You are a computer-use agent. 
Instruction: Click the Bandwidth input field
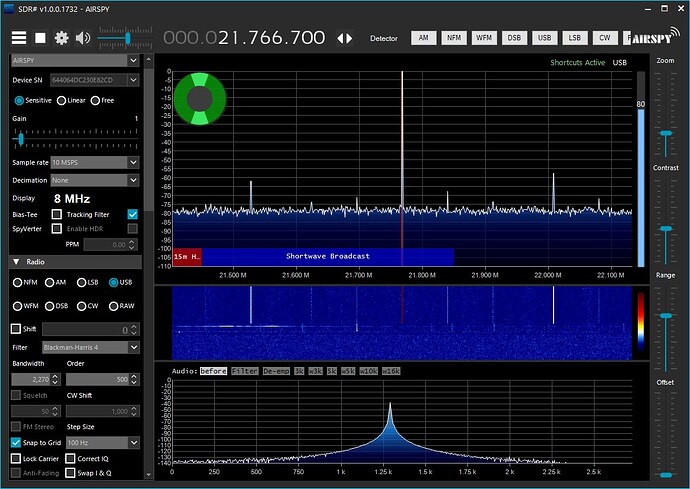[34, 380]
